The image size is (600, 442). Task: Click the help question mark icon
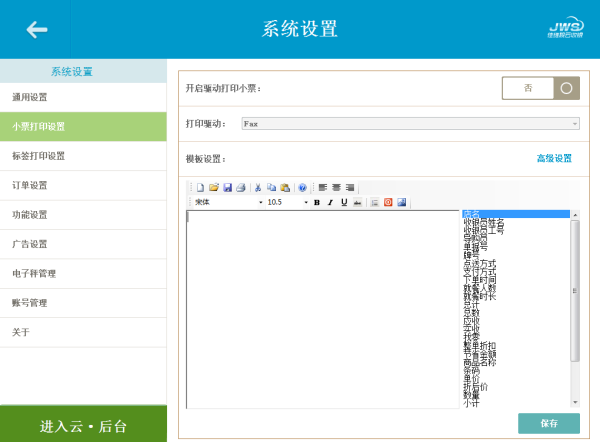[302, 187]
